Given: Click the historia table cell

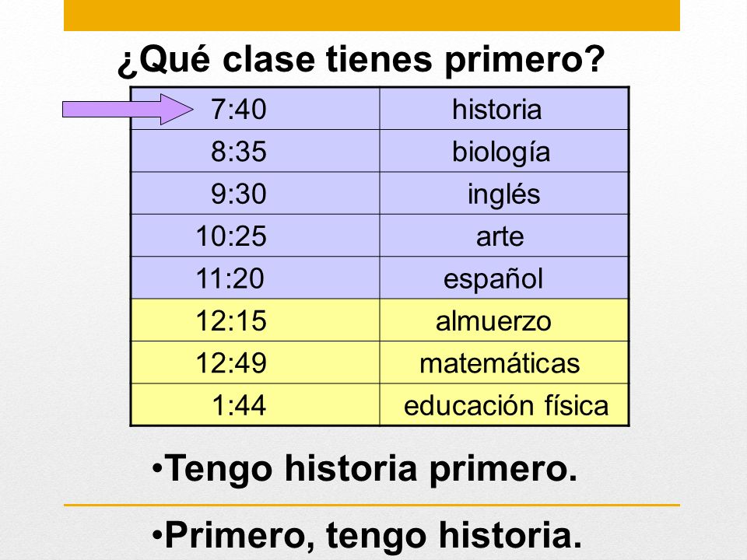Looking at the screenshot, I should pyautogui.click(x=504, y=109).
